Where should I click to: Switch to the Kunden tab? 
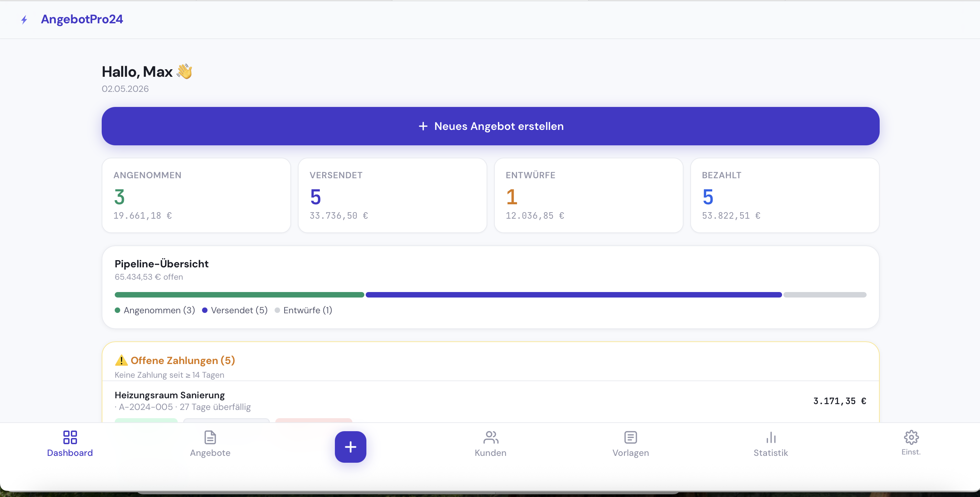490,444
